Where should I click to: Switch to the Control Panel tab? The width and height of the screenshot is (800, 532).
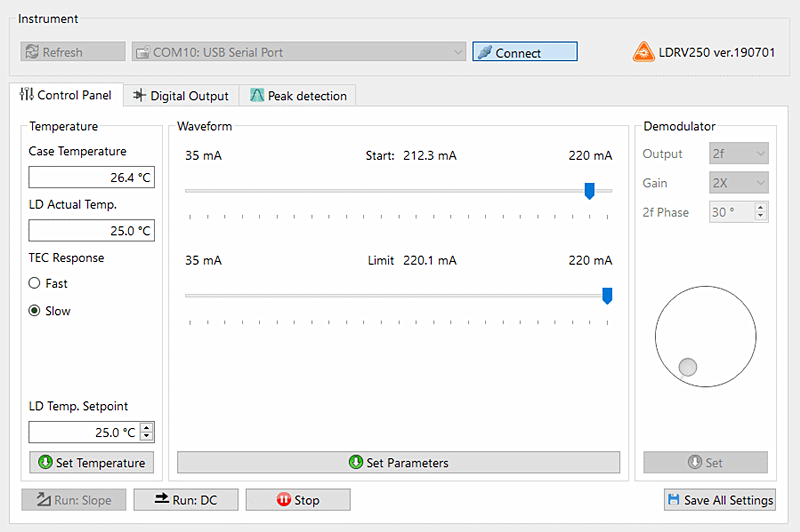click(66, 95)
